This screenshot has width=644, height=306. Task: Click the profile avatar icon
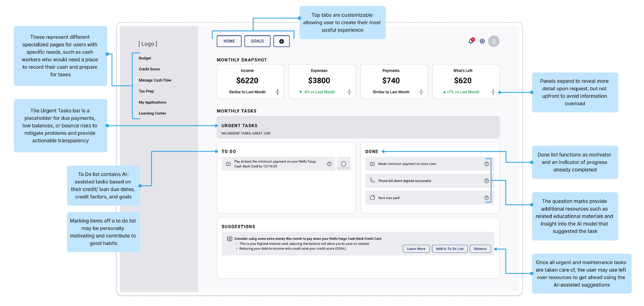pos(494,41)
